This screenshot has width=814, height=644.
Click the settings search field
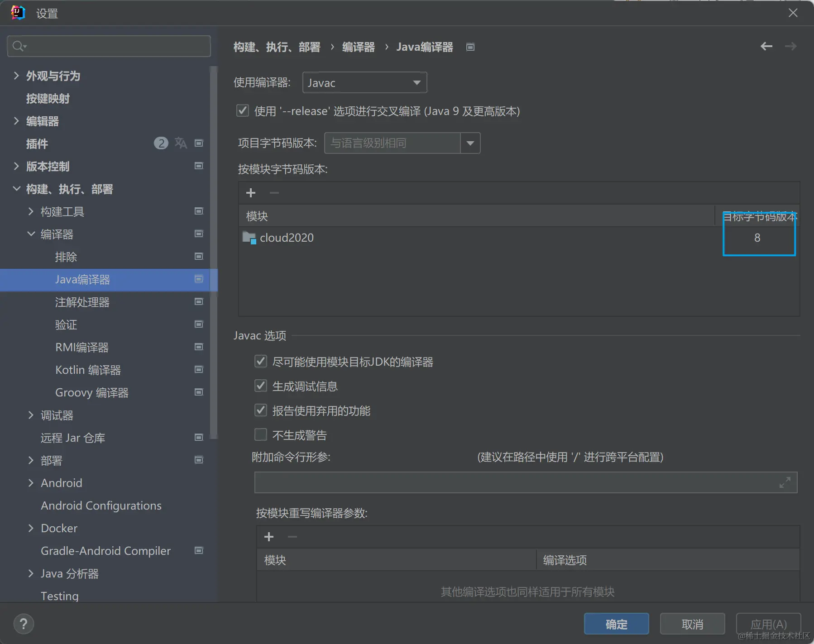(109, 46)
